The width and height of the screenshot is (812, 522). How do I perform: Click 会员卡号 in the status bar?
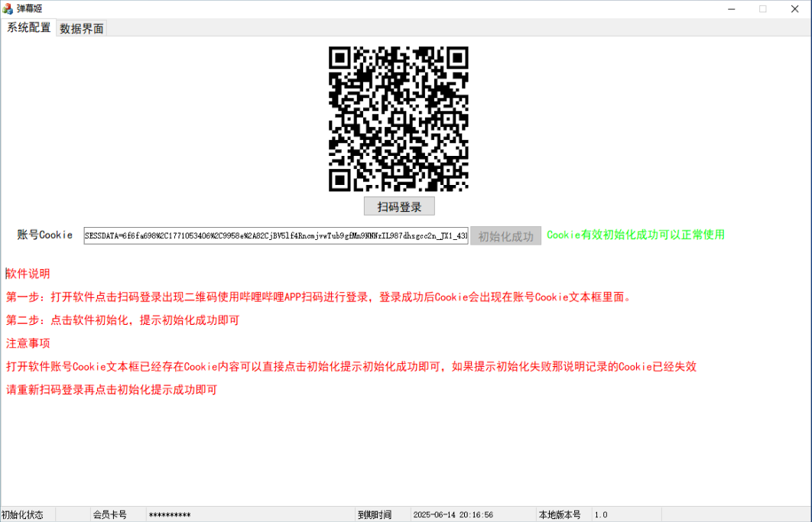[x=110, y=515]
